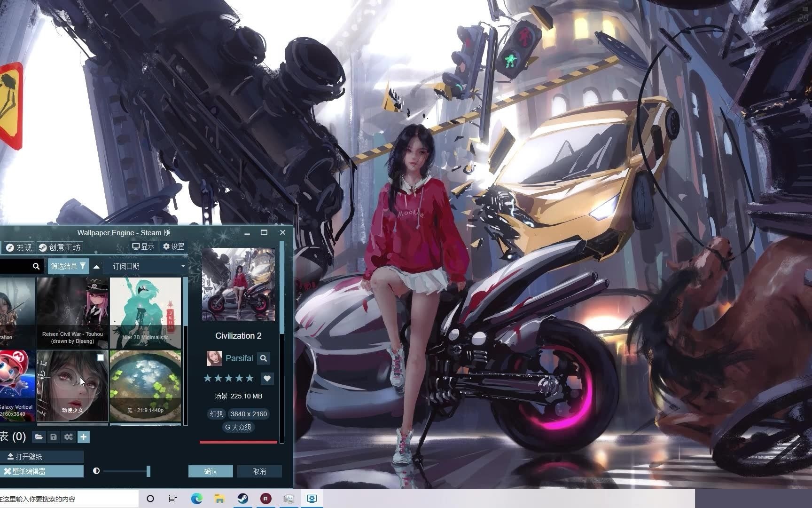This screenshot has width=812, height=508.
Task: Click the five-star rating
Action: (228, 378)
